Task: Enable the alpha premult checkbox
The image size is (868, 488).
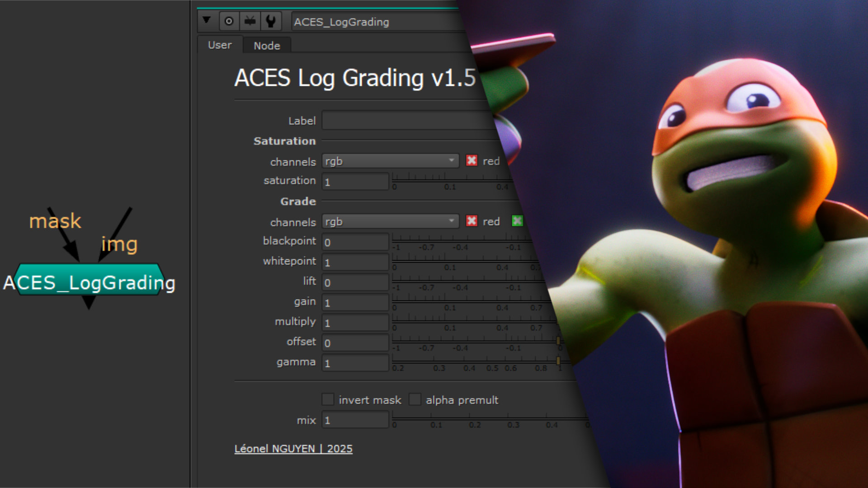Action: pyautogui.click(x=415, y=399)
